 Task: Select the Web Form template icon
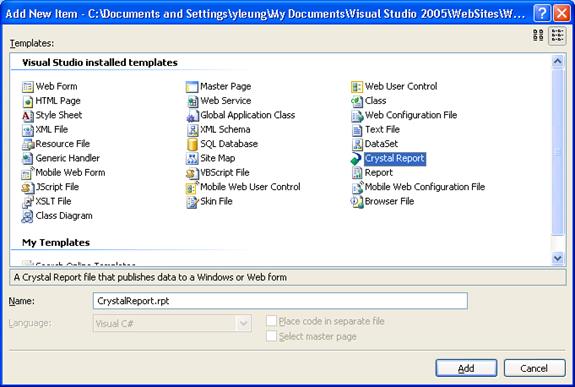(28, 87)
